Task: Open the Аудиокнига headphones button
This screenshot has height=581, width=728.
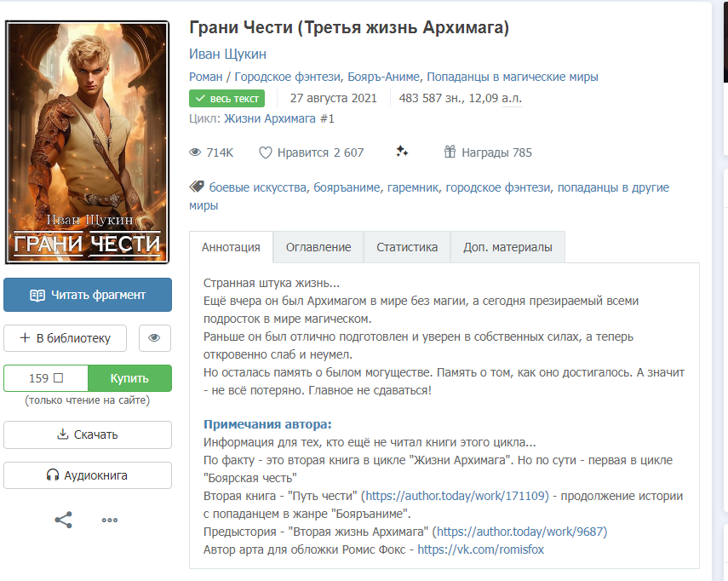Action: click(88, 475)
